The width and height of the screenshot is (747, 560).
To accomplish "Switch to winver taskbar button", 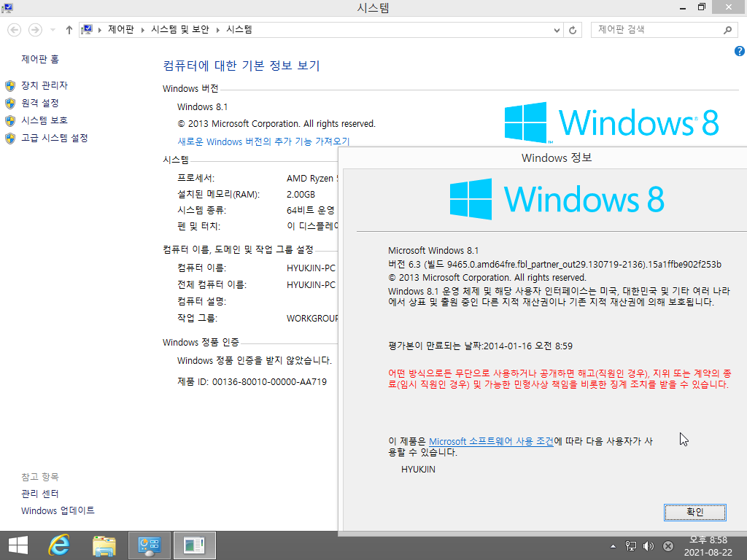I will pos(194,545).
